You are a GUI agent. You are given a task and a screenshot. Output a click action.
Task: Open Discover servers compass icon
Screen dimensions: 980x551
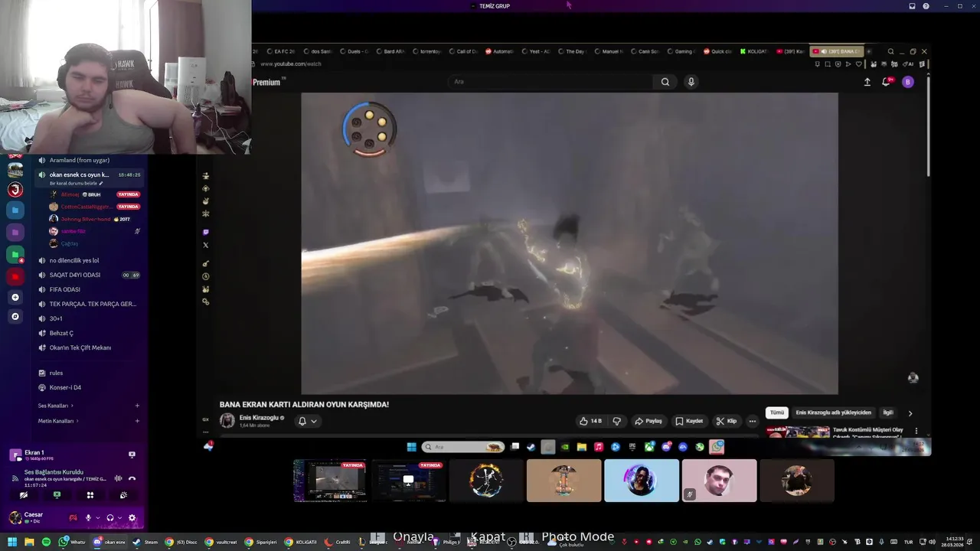tap(15, 316)
